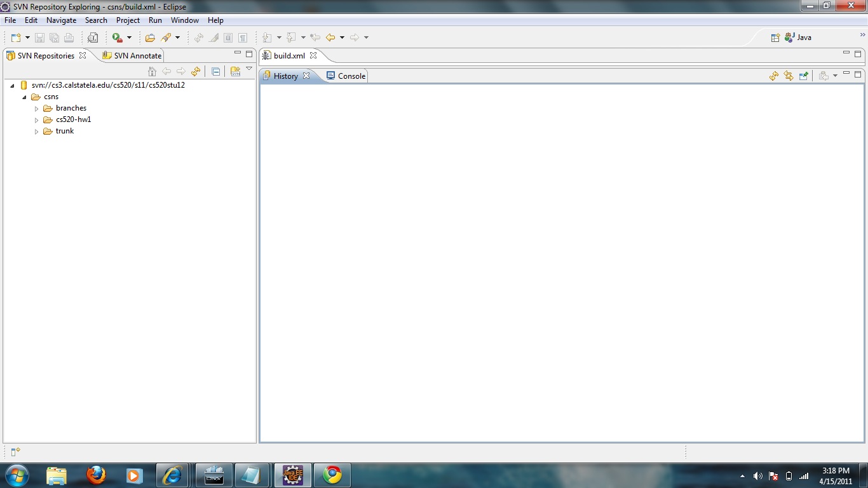
Task: Switch to the Console tab
Action: click(x=346, y=76)
